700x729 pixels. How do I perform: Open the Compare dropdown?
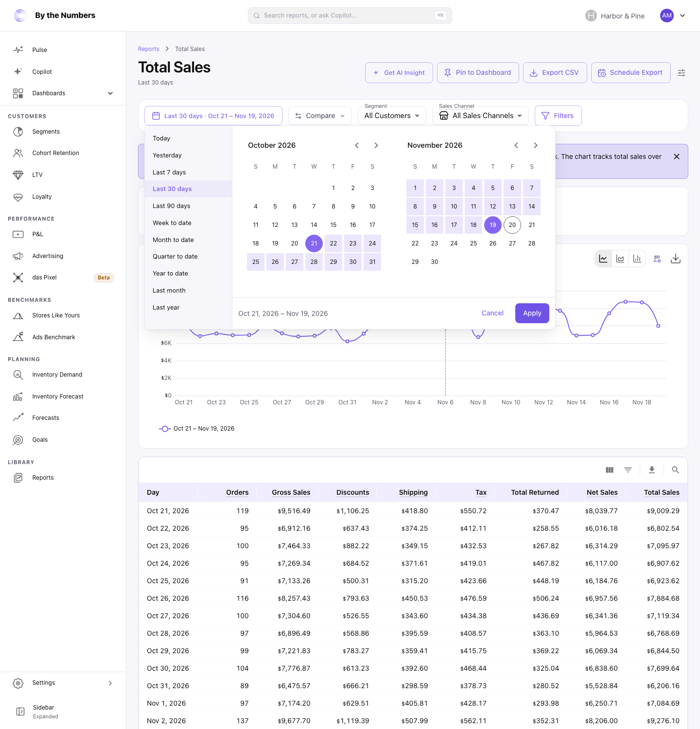[320, 116]
